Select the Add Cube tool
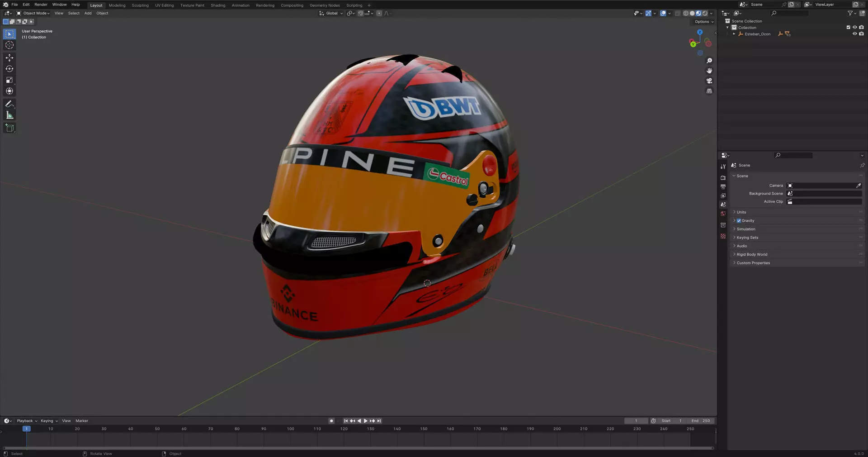The image size is (868, 457). tap(9, 128)
